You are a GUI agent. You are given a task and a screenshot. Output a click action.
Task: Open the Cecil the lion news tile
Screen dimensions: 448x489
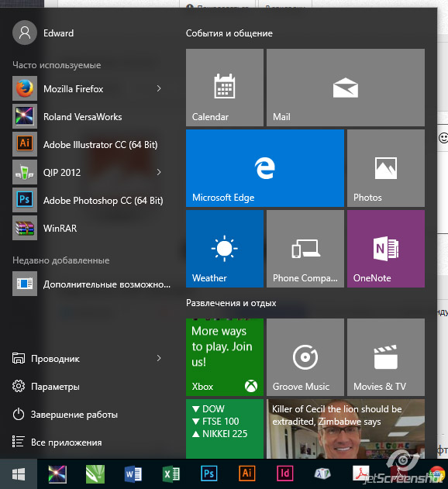pos(346,429)
